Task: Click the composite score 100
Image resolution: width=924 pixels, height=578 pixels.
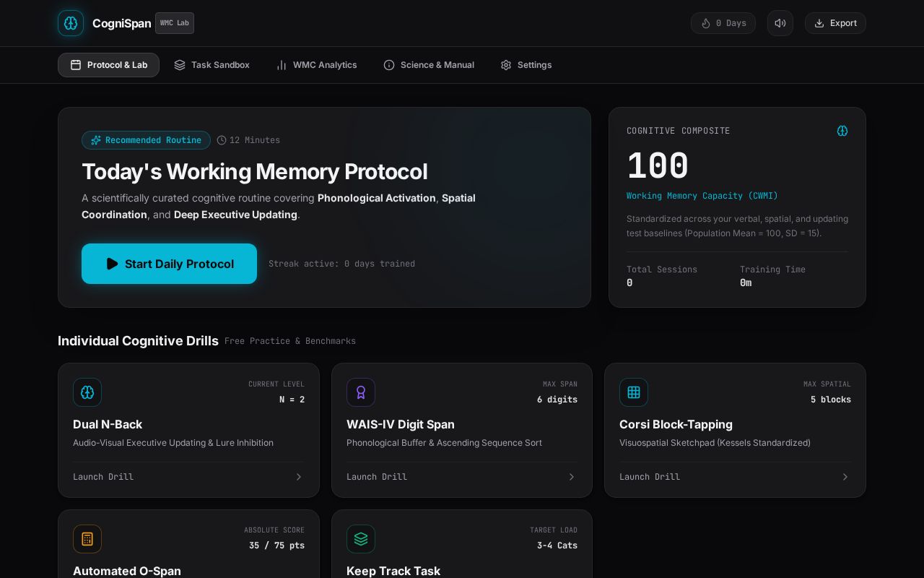Action: pos(658,166)
